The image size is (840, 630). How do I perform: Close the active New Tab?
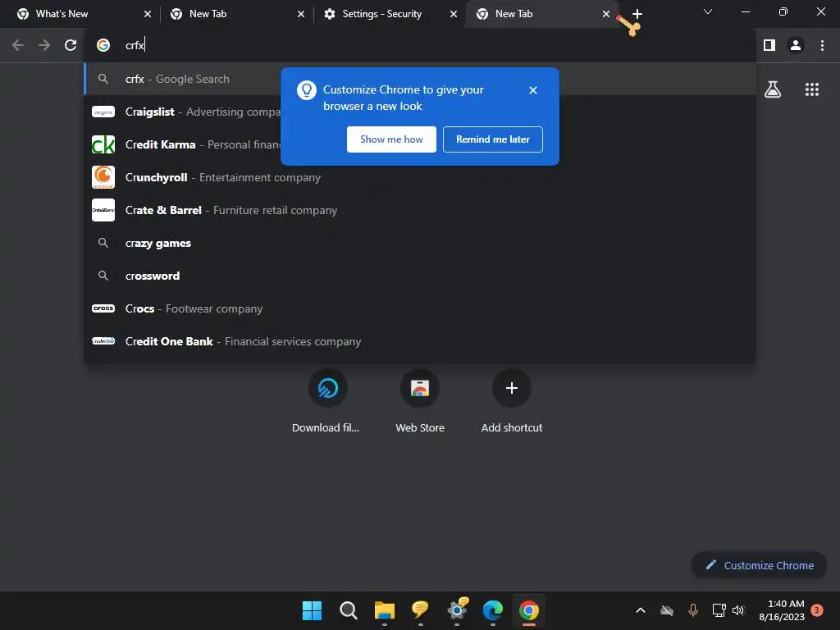click(606, 14)
